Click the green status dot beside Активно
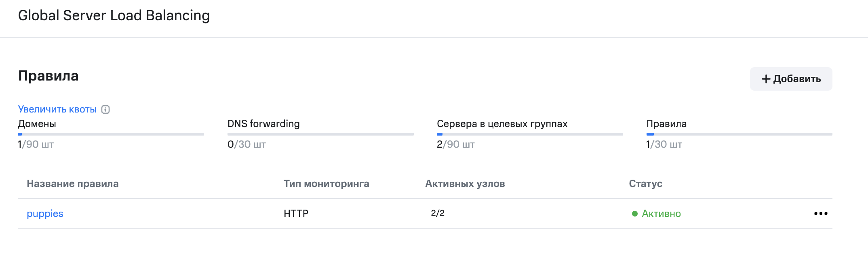868x259 pixels. point(635,214)
